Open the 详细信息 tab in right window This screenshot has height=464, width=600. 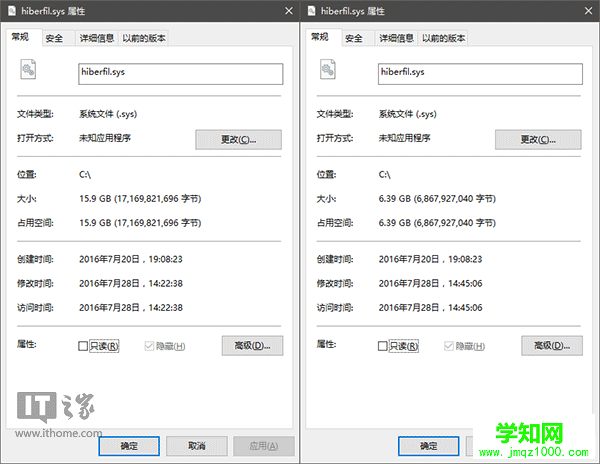[396, 38]
